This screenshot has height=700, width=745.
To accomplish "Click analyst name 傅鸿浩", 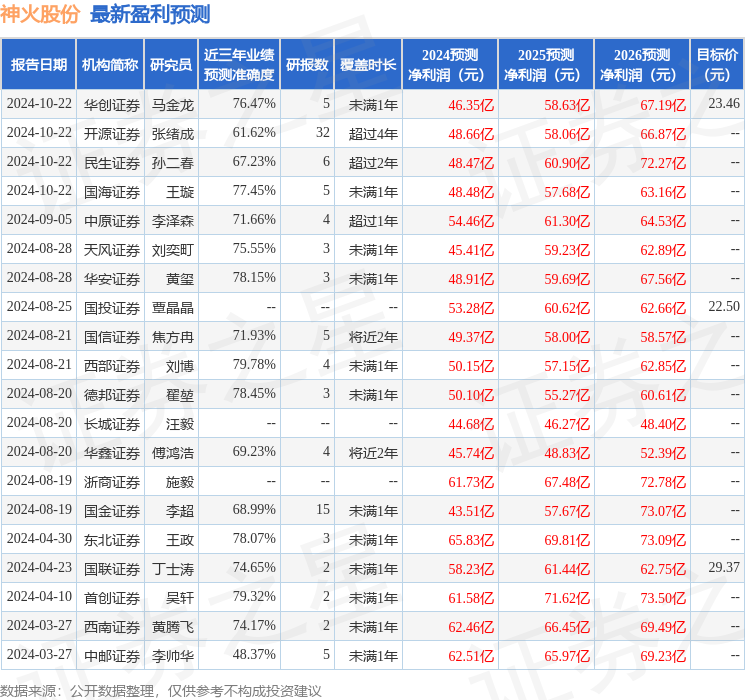I will [x=172, y=452].
